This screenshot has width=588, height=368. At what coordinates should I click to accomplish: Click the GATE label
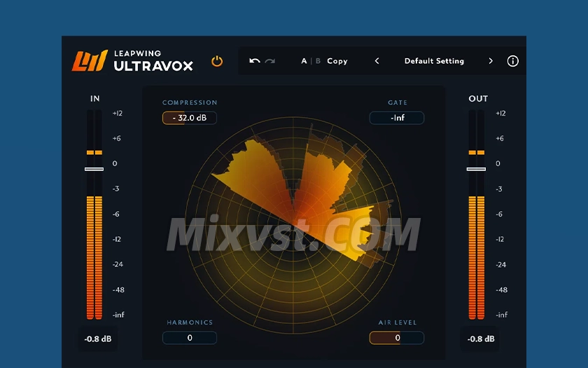tap(398, 102)
